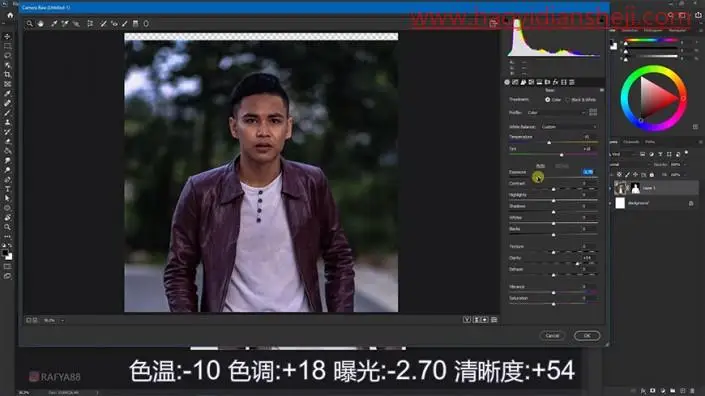Select the Rectangular Marquee tool

tap(7, 46)
